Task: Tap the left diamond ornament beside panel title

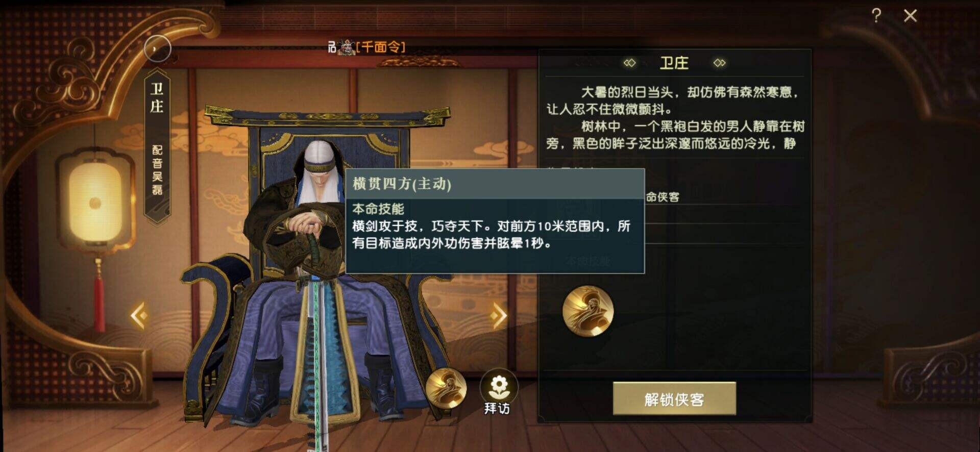Action: click(x=629, y=63)
